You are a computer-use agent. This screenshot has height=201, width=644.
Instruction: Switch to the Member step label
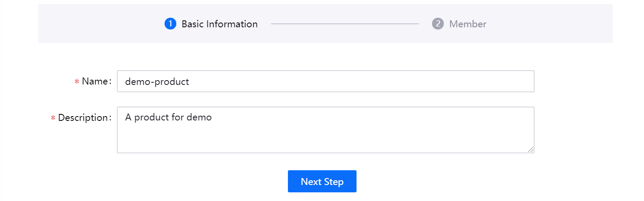(468, 24)
